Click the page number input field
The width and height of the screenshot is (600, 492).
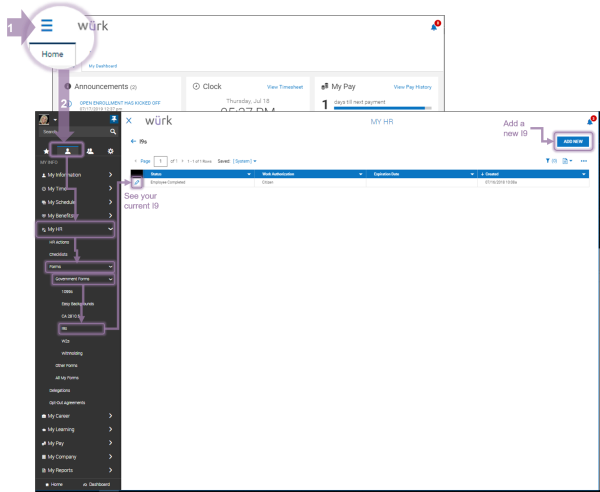(160, 161)
